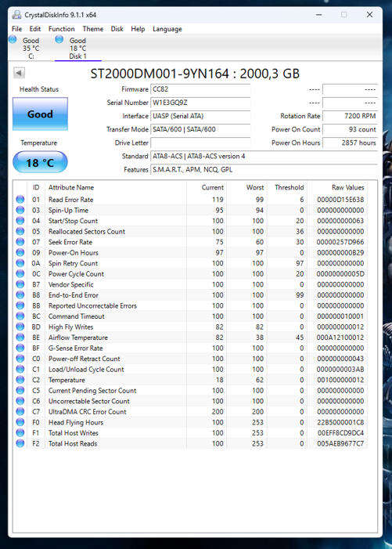
Task: Click the C2 Temperature row status orb
Action: coord(20,380)
